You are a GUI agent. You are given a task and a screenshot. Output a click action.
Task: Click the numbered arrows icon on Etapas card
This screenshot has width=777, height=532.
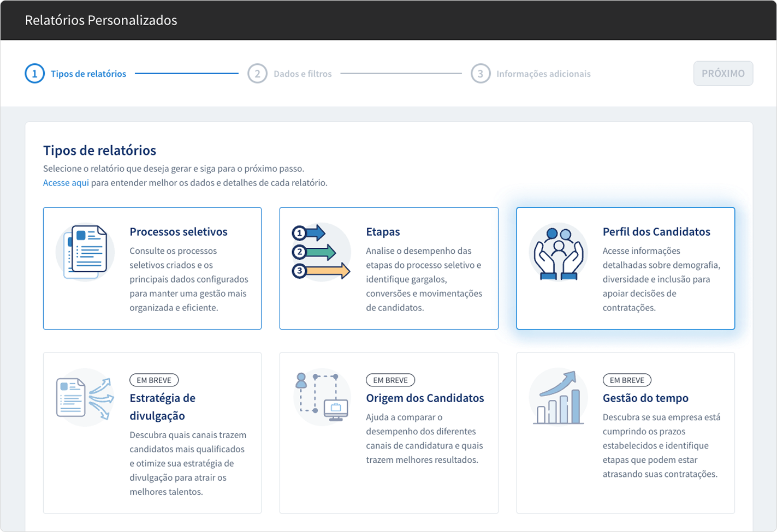click(x=321, y=252)
